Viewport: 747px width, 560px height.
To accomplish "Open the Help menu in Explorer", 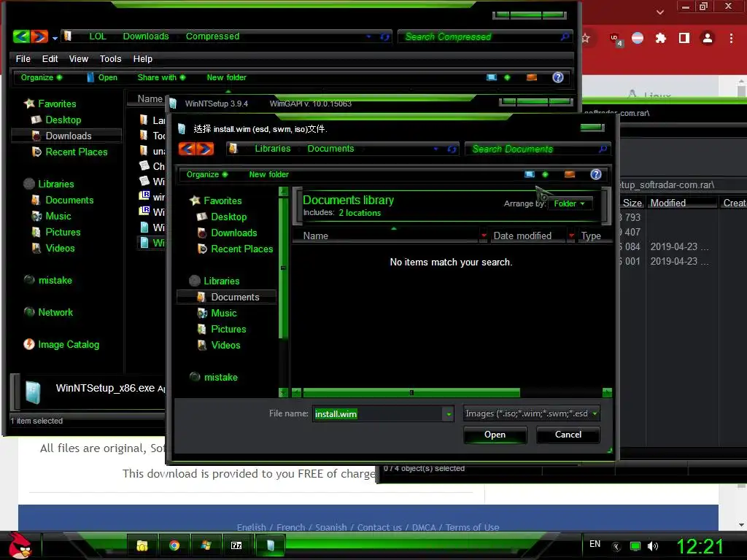I will [x=142, y=58].
